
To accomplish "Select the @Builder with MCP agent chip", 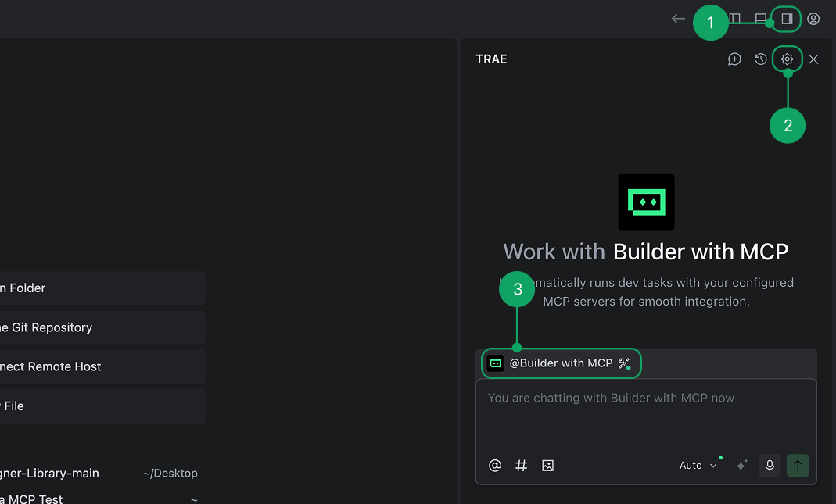I will point(561,363).
